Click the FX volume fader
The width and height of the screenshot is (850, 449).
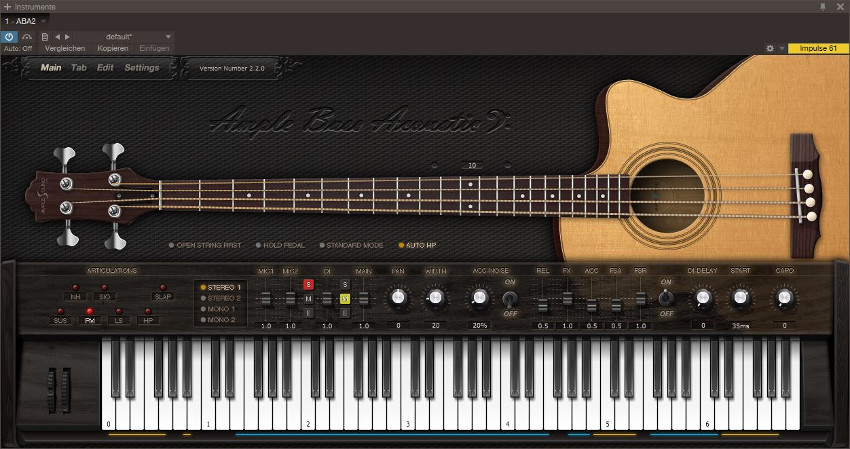(567, 299)
